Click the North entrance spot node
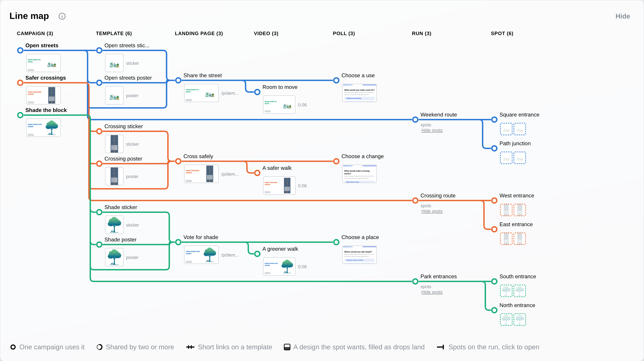 click(x=494, y=310)
